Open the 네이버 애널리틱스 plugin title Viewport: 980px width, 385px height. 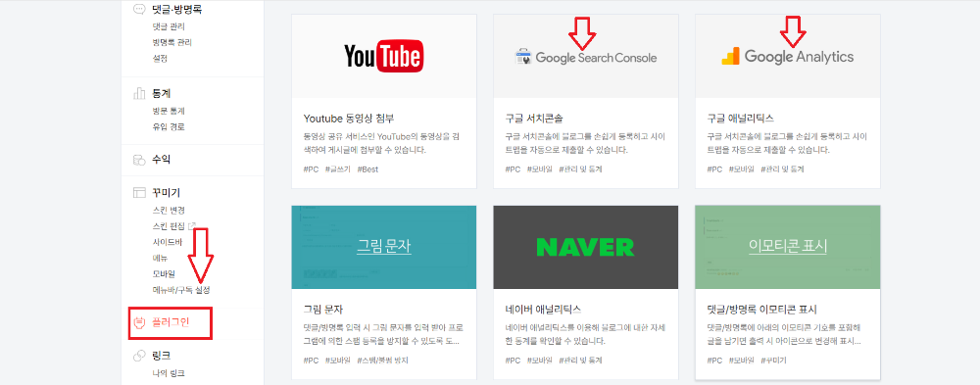pos(543,310)
